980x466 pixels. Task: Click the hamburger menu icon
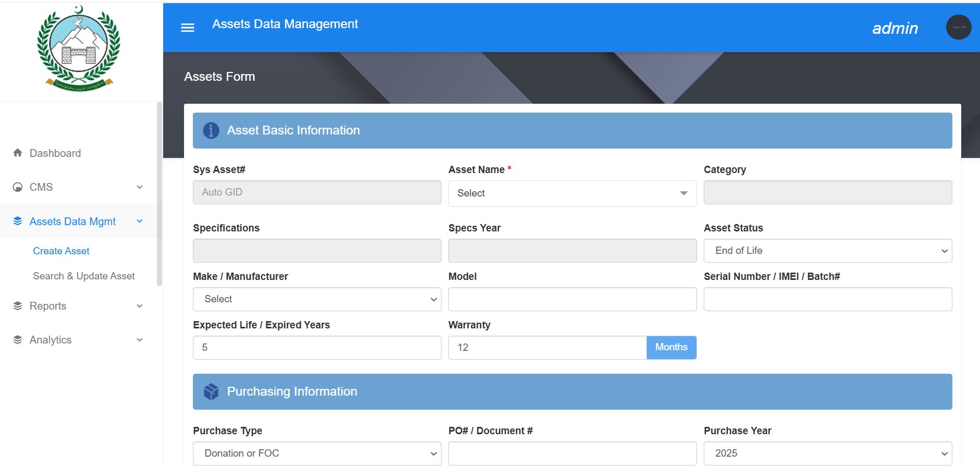tap(188, 28)
